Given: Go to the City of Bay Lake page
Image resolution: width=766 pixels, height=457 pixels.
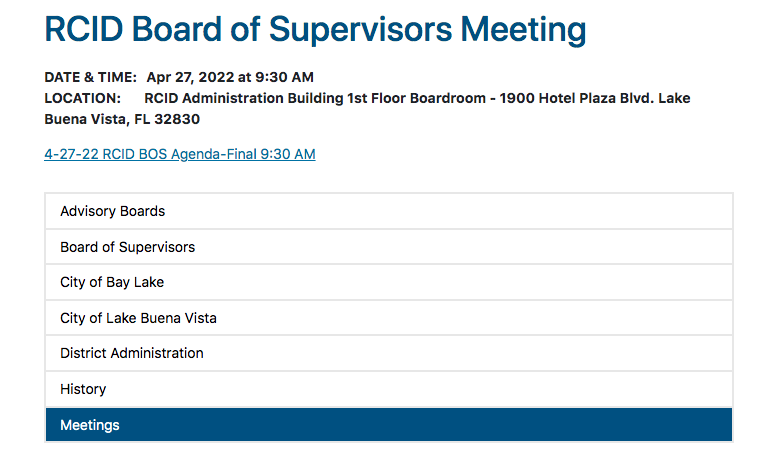Looking at the screenshot, I should pos(112,282).
